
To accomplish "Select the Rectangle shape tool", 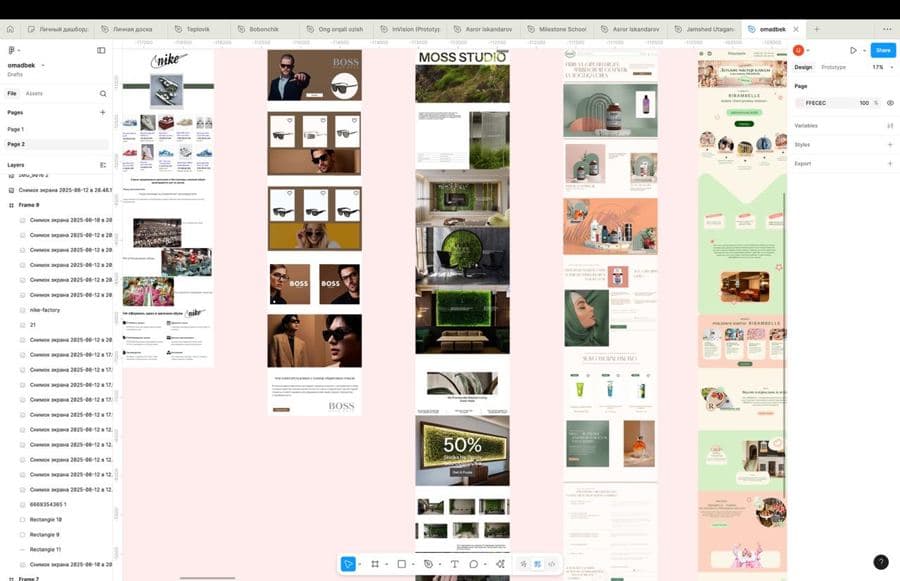I will click(402, 564).
